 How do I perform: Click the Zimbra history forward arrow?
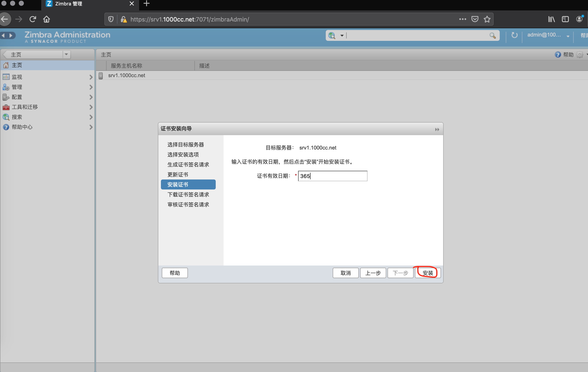(11, 36)
